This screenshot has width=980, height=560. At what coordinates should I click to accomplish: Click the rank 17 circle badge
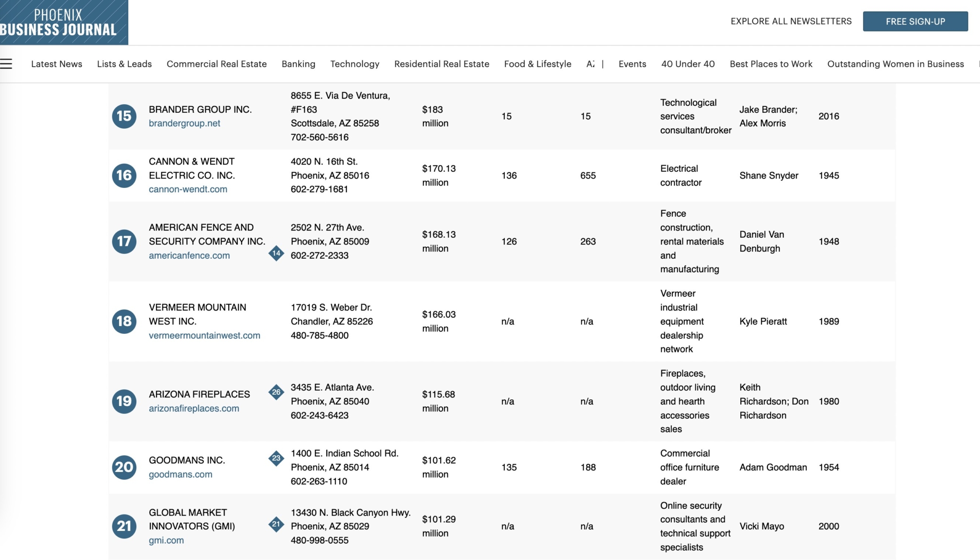point(124,242)
